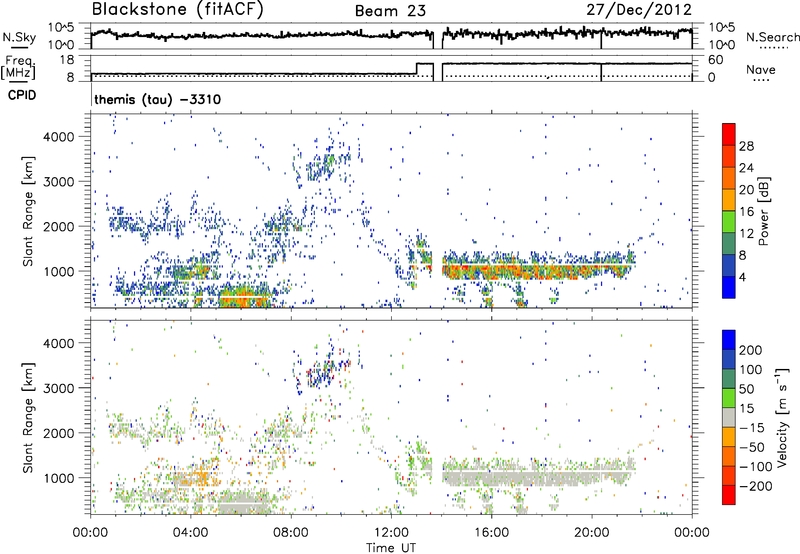800x554 pixels.
Task: Click the Power [dB] color bar label
Action: [x=764, y=211]
